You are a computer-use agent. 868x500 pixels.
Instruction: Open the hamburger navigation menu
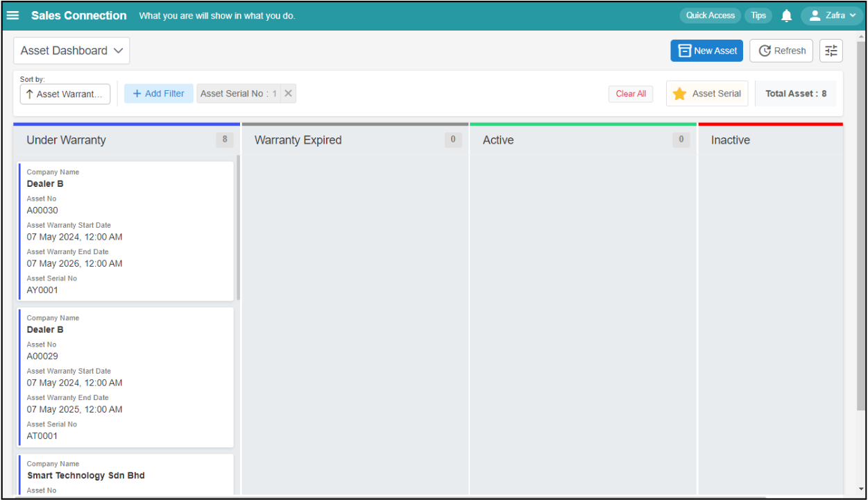coord(13,15)
